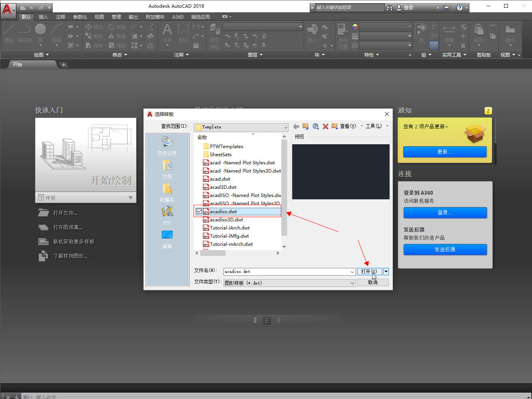Screen dimensions: 532x399
Task: Click the Paste (粘贴) clipboard icon
Action: tap(479, 33)
